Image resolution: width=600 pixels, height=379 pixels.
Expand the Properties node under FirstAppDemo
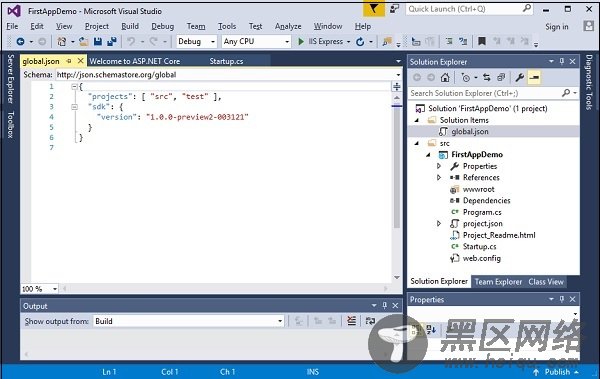[439, 166]
